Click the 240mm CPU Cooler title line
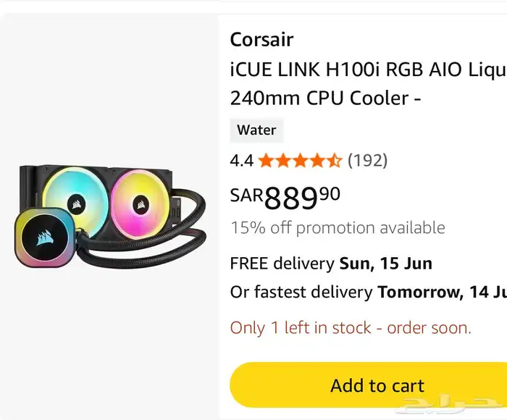The image size is (507, 420). pos(325,98)
